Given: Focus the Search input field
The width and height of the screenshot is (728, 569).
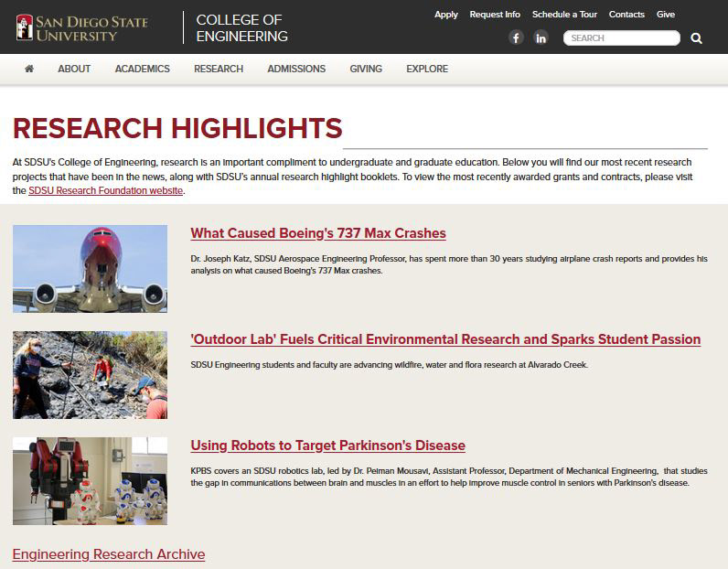Looking at the screenshot, I should [622, 38].
